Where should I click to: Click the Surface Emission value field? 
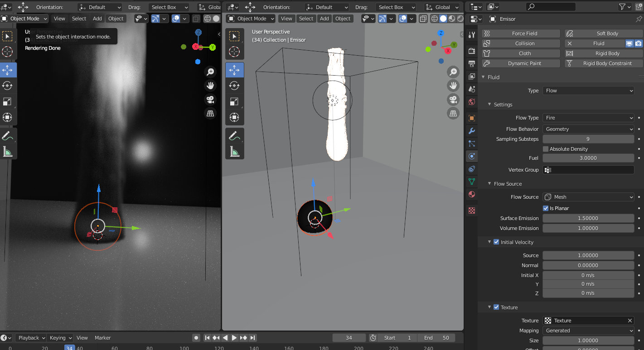[x=589, y=218]
